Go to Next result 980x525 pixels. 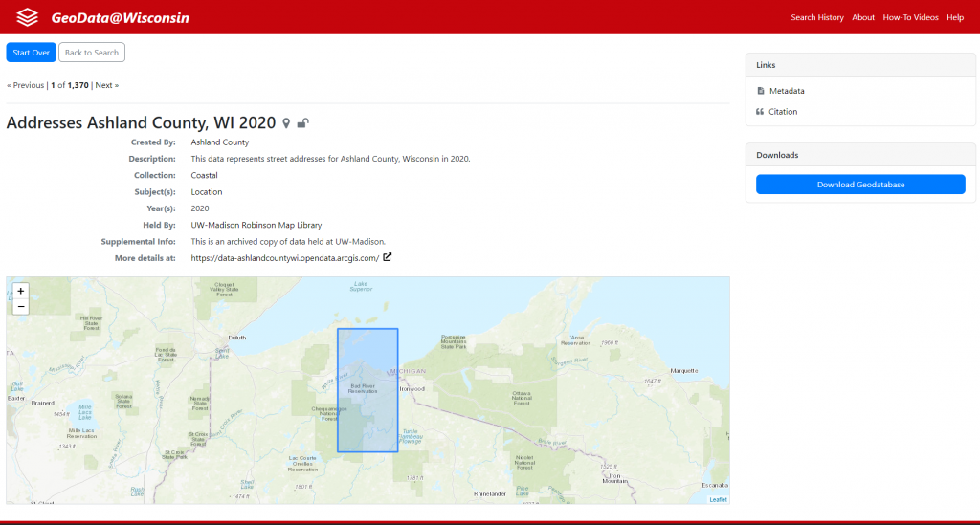coord(107,85)
